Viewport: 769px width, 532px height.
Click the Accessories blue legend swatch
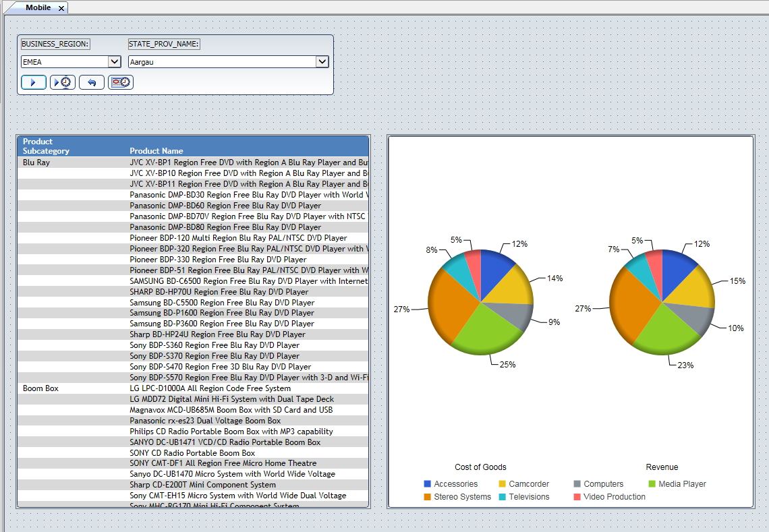coord(427,484)
